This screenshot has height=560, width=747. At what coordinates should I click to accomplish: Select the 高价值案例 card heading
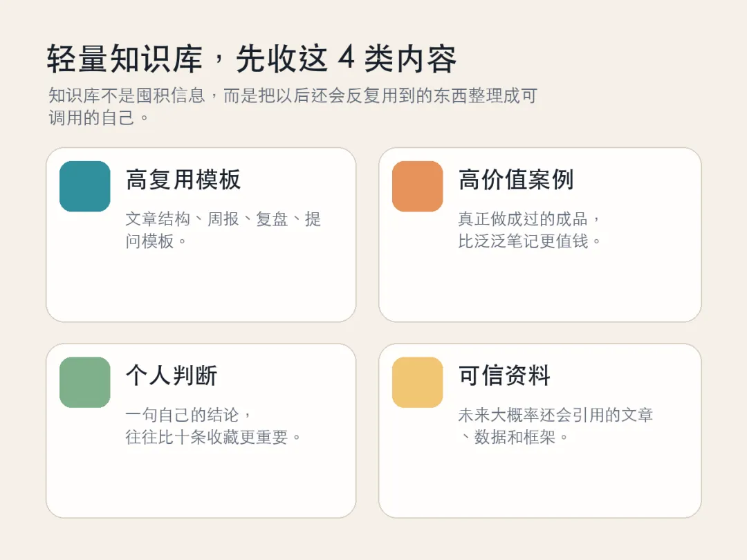click(x=516, y=180)
